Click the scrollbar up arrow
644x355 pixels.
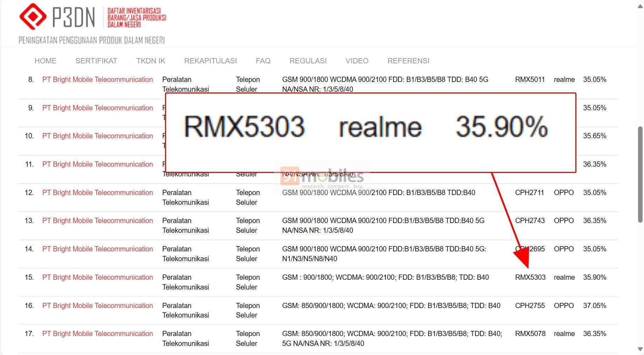tap(640, 6)
